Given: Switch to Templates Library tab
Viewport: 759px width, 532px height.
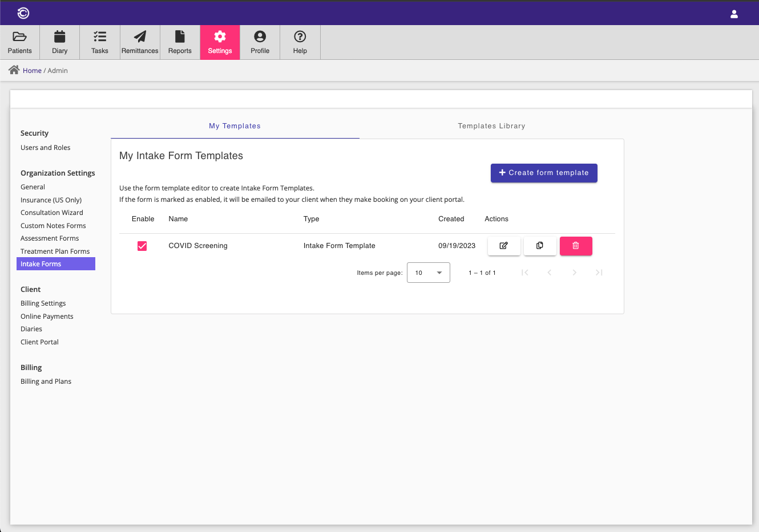Looking at the screenshot, I should tap(491, 126).
